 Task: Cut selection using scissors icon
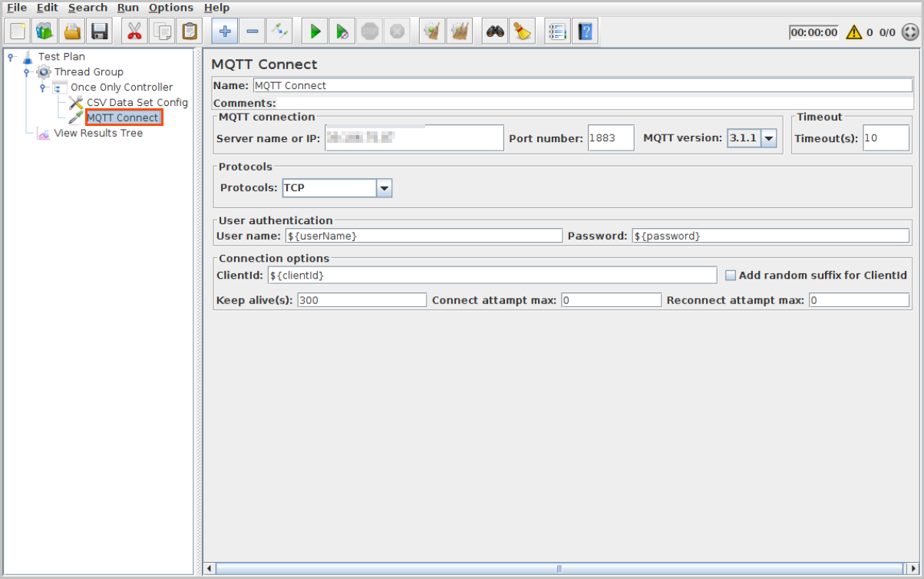(x=135, y=31)
